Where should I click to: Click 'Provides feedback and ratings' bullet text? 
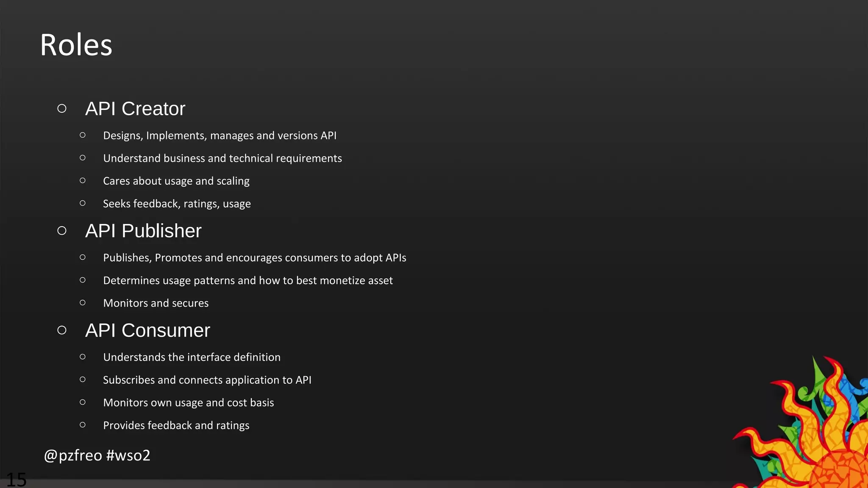(176, 425)
